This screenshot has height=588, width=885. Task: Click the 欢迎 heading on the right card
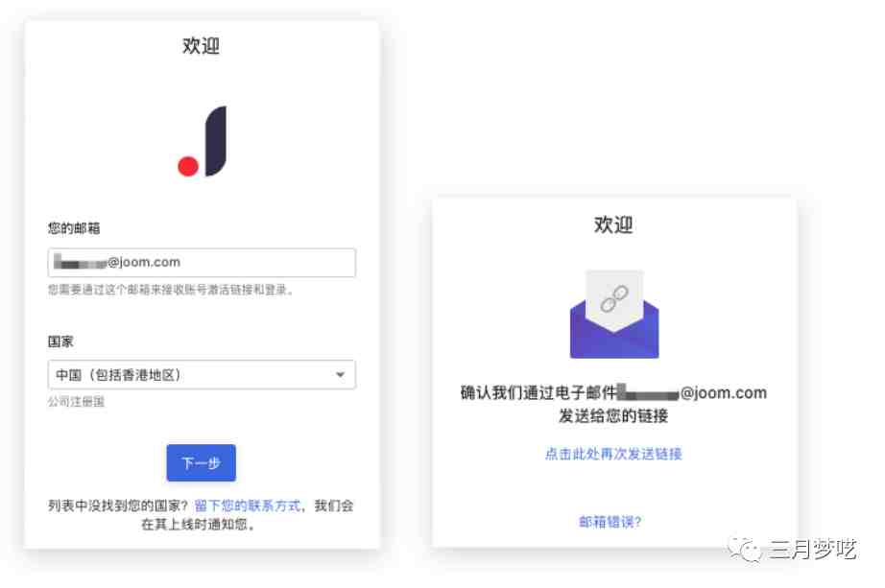click(x=613, y=224)
